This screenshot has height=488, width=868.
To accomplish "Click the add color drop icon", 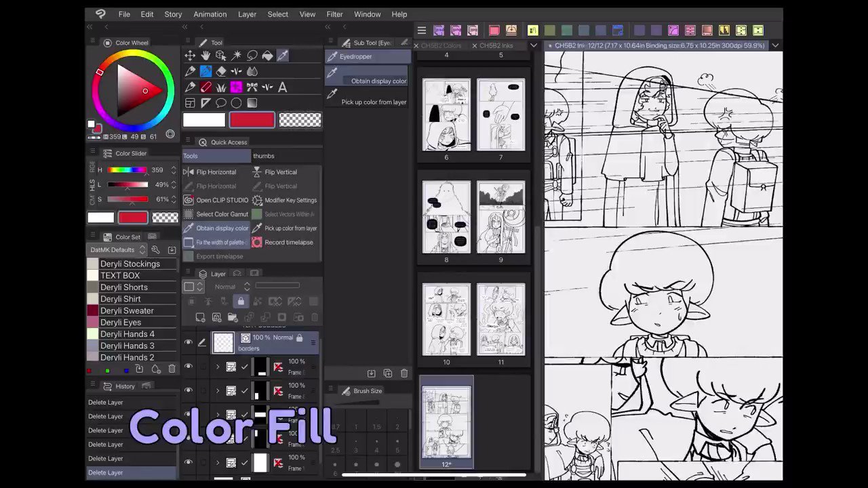I will click(156, 369).
